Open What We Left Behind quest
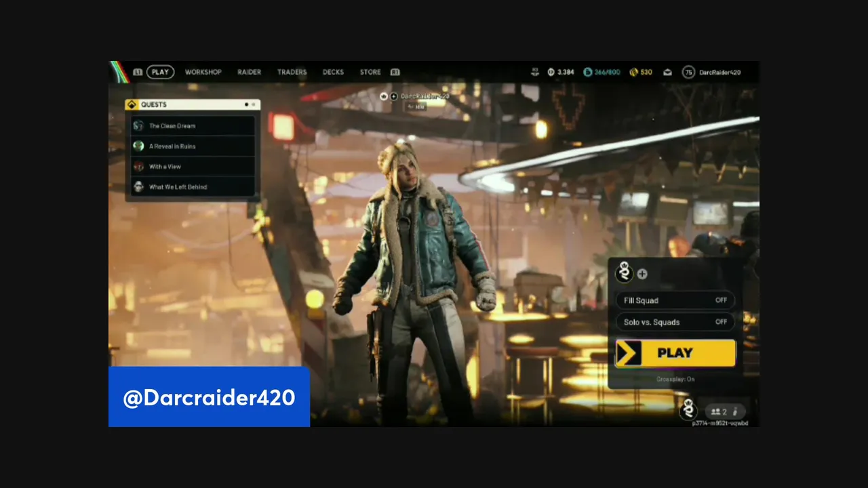The image size is (868, 488). [x=193, y=186]
